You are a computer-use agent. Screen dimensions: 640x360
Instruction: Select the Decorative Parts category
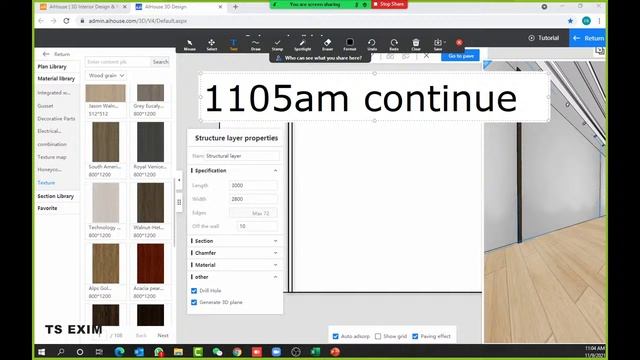coord(56,119)
